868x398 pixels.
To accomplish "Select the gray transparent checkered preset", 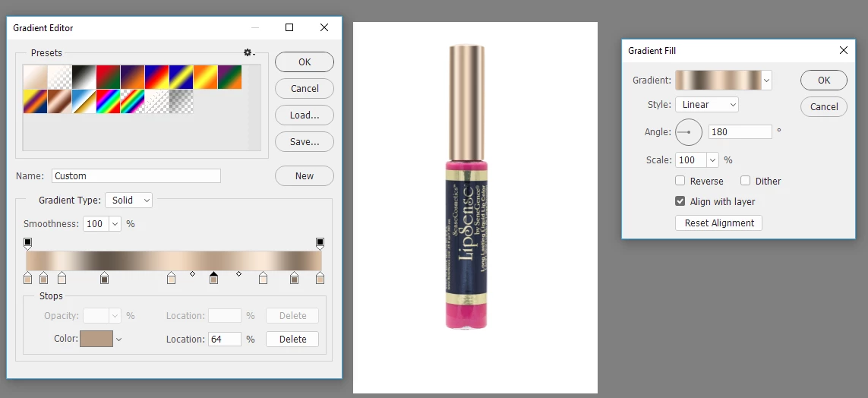I will [x=181, y=101].
